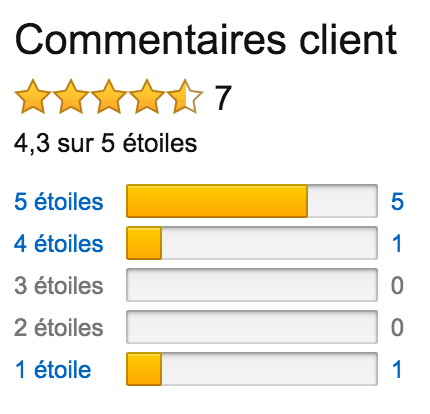This screenshot has height=414, width=430.
Task: Open the 1 étoile reviews link
Action: 53,370
